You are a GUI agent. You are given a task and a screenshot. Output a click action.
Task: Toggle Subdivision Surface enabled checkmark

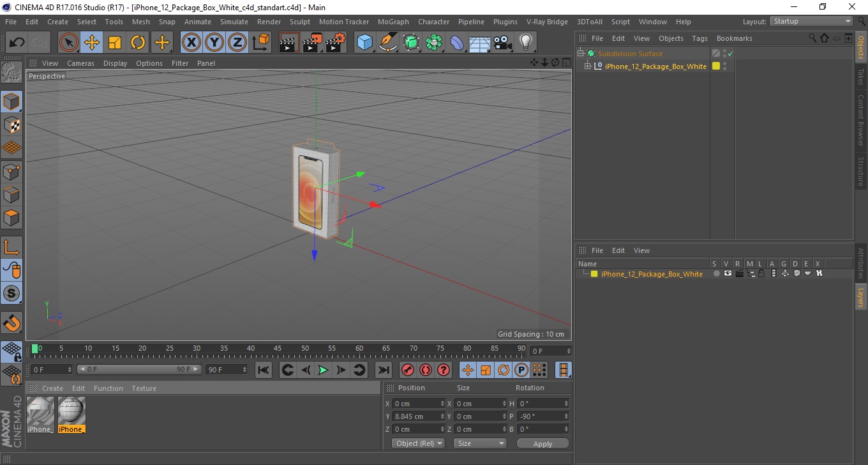point(730,54)
